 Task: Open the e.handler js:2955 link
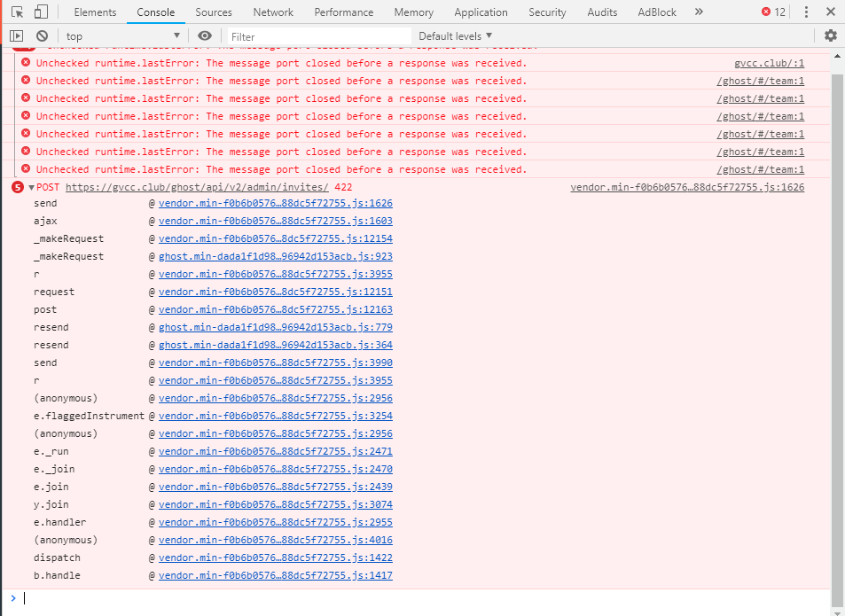(x=276, y=522)
